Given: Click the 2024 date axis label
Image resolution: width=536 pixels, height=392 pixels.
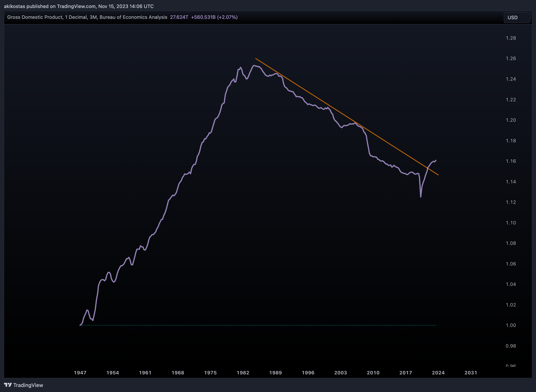Looking at the screenshot, I should 438,373.
